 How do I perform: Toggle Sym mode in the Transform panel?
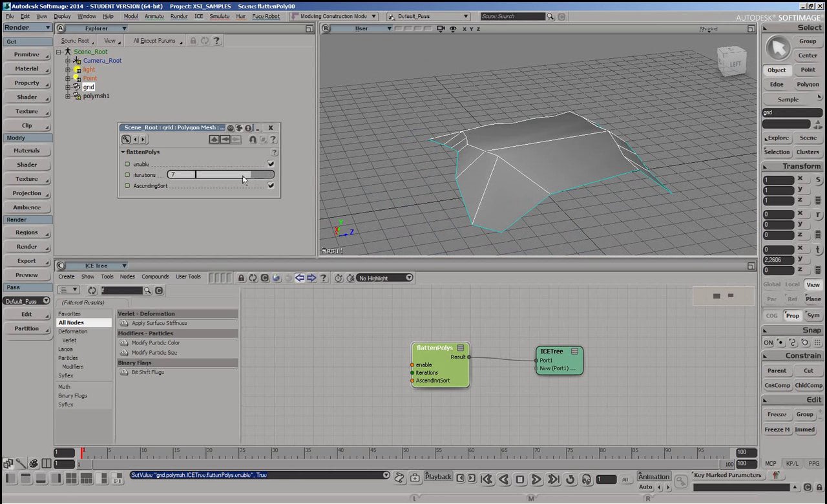coord(813,315)
